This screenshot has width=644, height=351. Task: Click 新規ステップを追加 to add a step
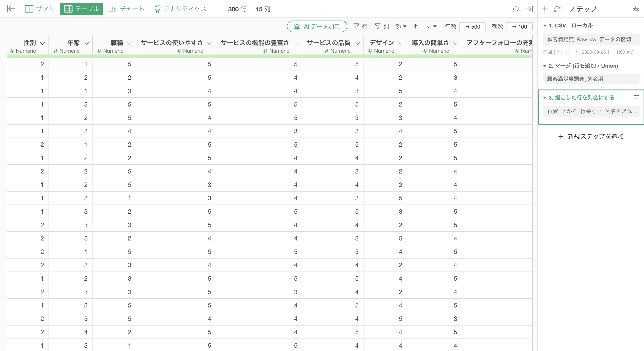pos(591,136)
